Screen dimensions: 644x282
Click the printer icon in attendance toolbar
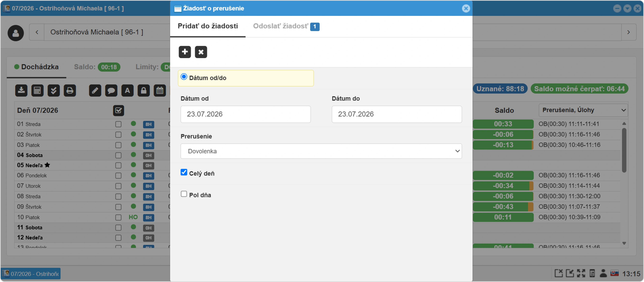[70, 90]
